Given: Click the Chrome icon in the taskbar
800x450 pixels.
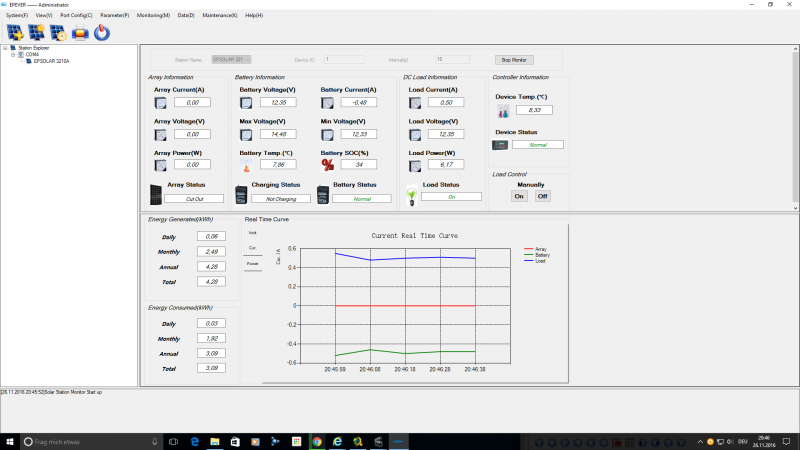Looking at the screenshot, I should [x=317, y=442].
